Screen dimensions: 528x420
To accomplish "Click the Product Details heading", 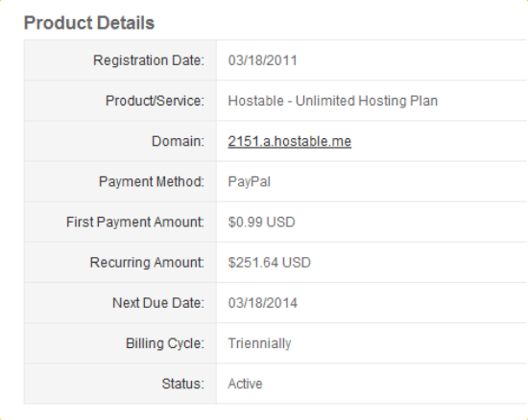I will point(89,23).
